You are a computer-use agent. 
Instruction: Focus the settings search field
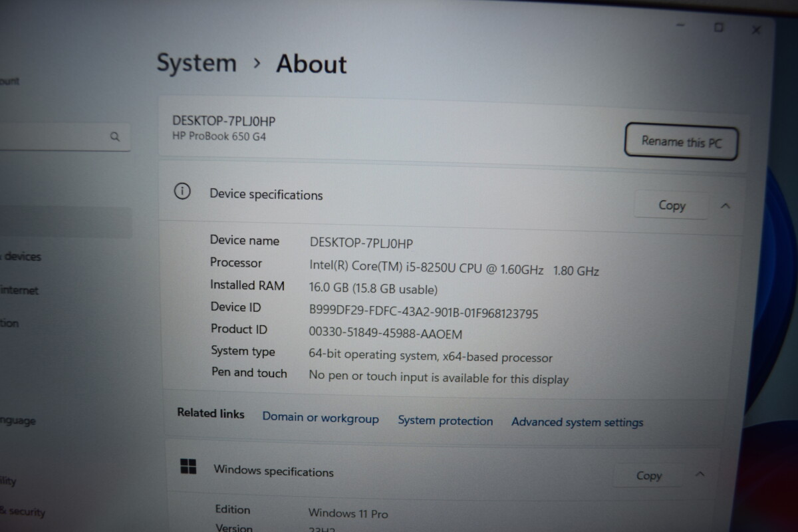coord(64,137)
